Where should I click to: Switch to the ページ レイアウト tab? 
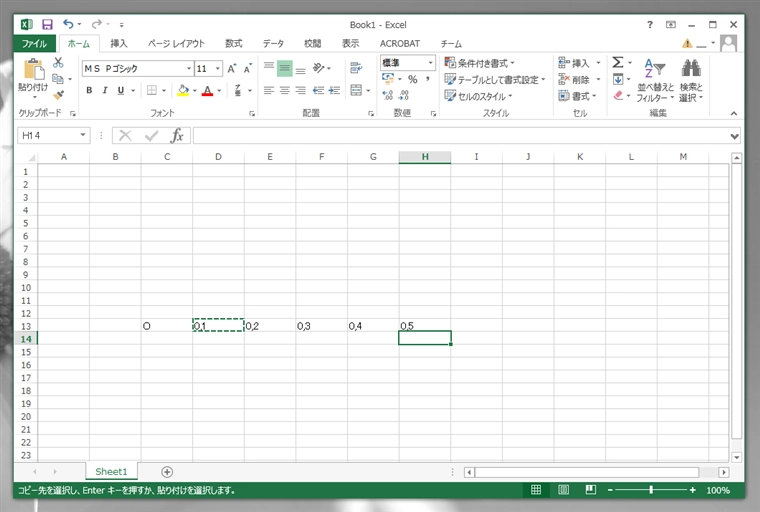176,44
